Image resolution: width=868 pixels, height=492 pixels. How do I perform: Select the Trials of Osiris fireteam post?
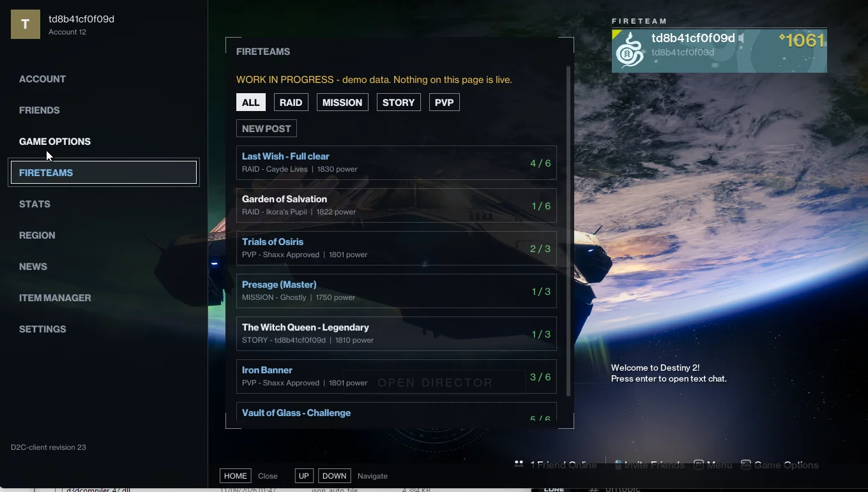pos(396,248)
